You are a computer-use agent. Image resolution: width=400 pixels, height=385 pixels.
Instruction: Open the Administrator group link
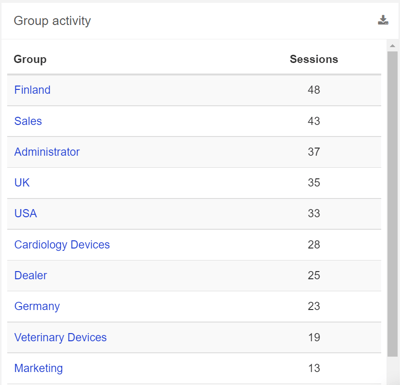tap(47, 152)
